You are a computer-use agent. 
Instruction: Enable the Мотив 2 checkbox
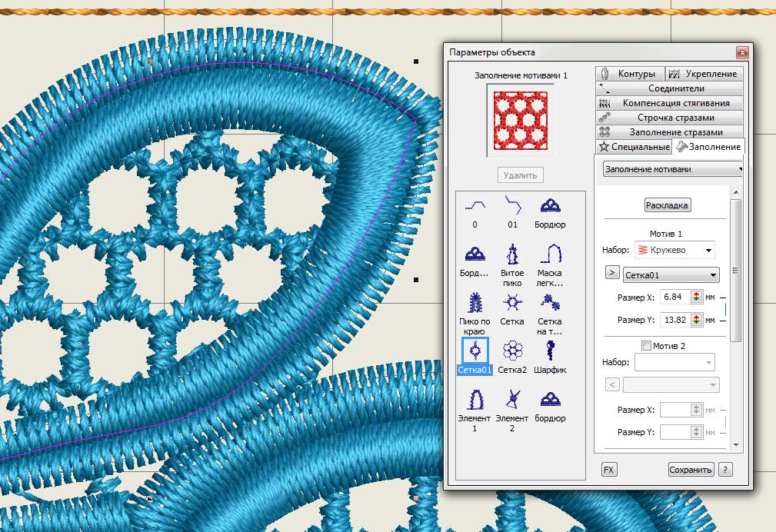[x=646, y=346]
